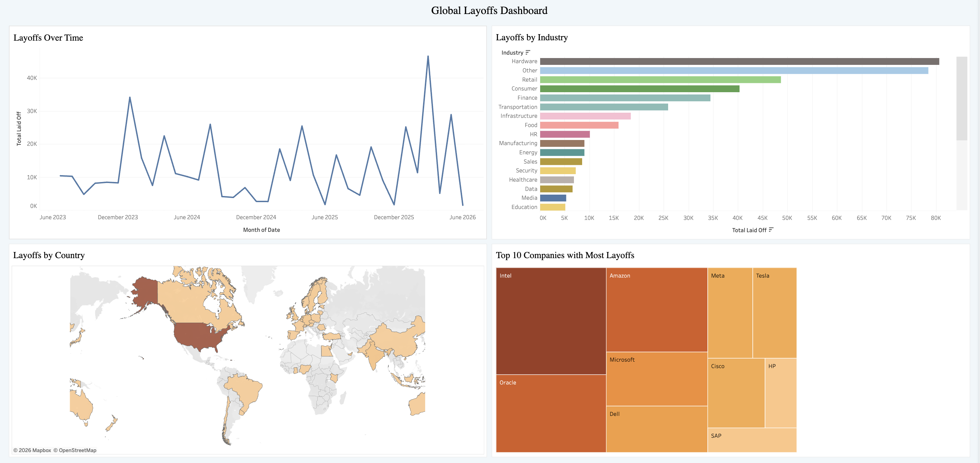Screen dimensions: 980x463
Task: Click the green Retail bar
Action: click(660, 80)
